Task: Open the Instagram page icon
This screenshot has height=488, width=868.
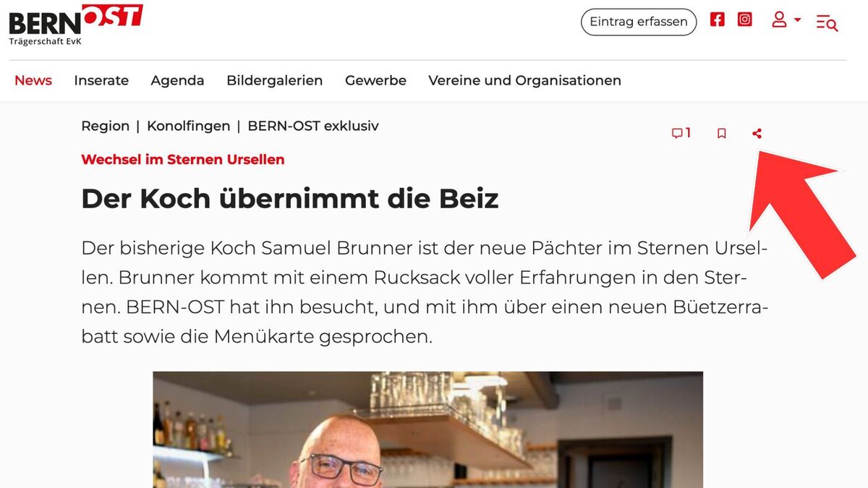Action: 744,20
